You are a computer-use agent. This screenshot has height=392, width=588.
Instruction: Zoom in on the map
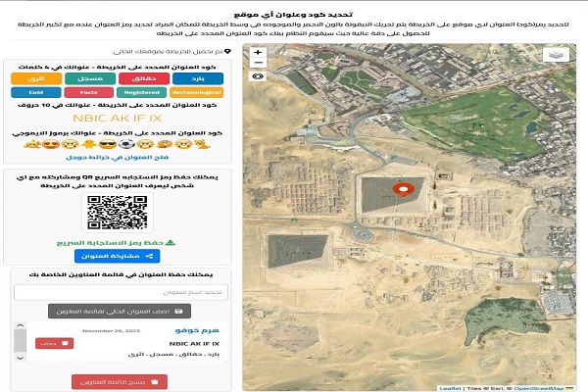(x=258, y=51)
